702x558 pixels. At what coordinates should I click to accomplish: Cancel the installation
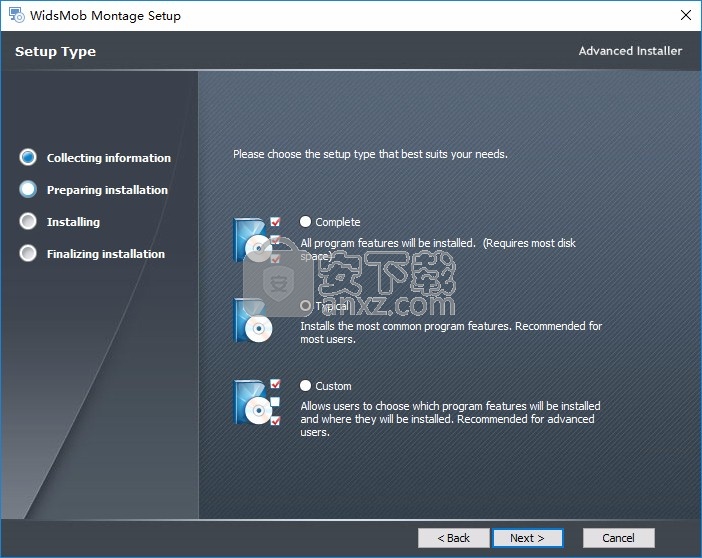[x=618, y=538]
